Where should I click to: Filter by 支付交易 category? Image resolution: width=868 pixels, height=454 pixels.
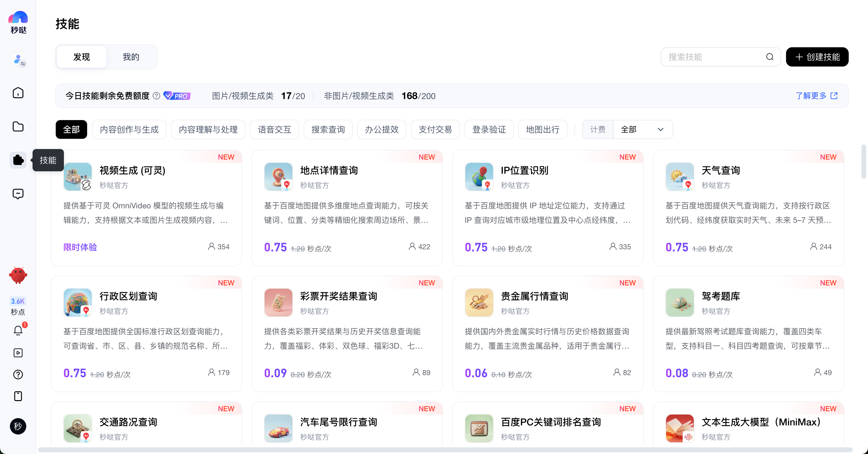click(435, 129)
